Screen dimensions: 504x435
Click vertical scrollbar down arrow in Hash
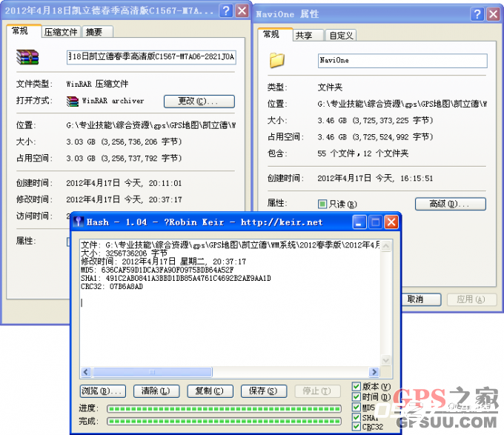tap(386, 360)
